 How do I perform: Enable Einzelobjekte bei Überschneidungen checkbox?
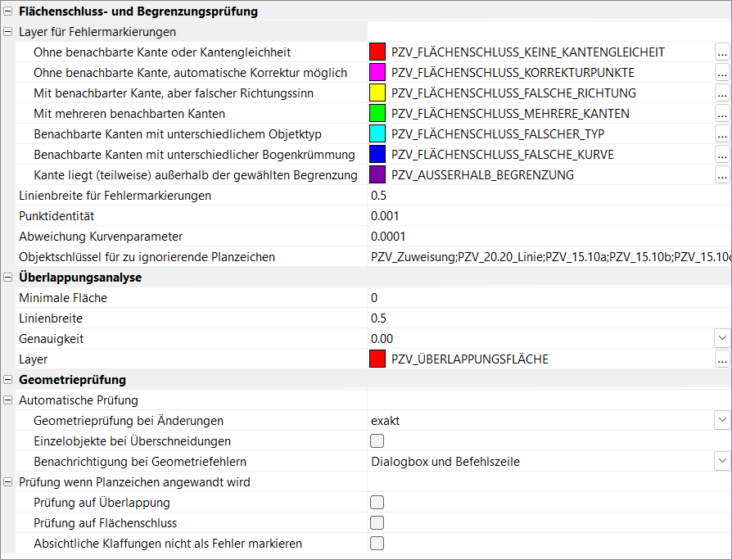(377, 441)
